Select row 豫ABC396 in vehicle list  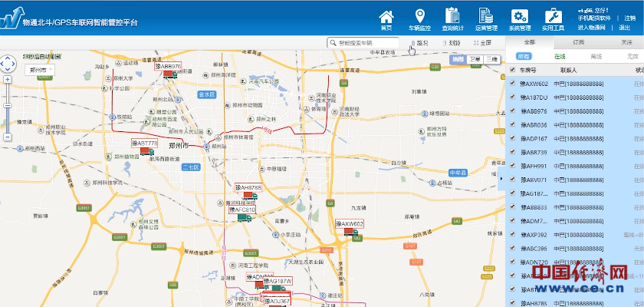tap(574, 248)
